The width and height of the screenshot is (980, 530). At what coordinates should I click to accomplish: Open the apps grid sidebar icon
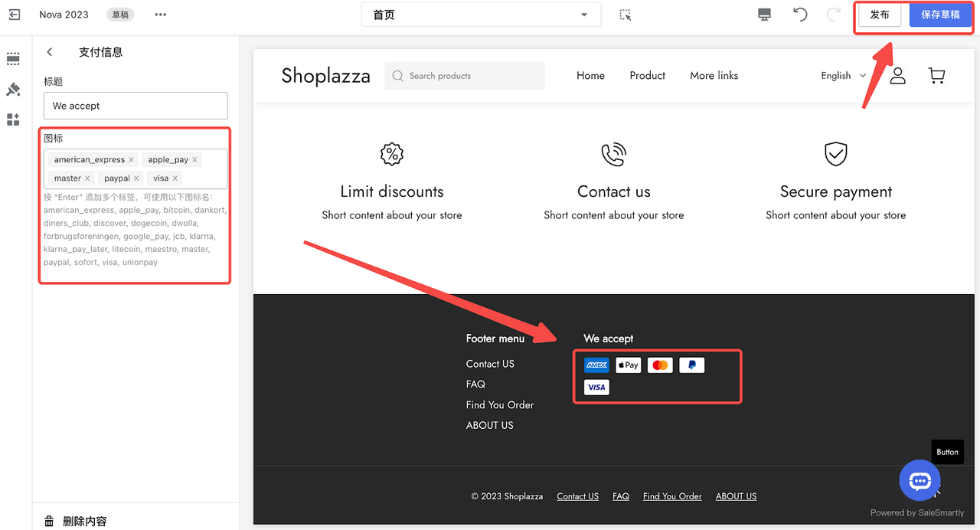[13, 119]
